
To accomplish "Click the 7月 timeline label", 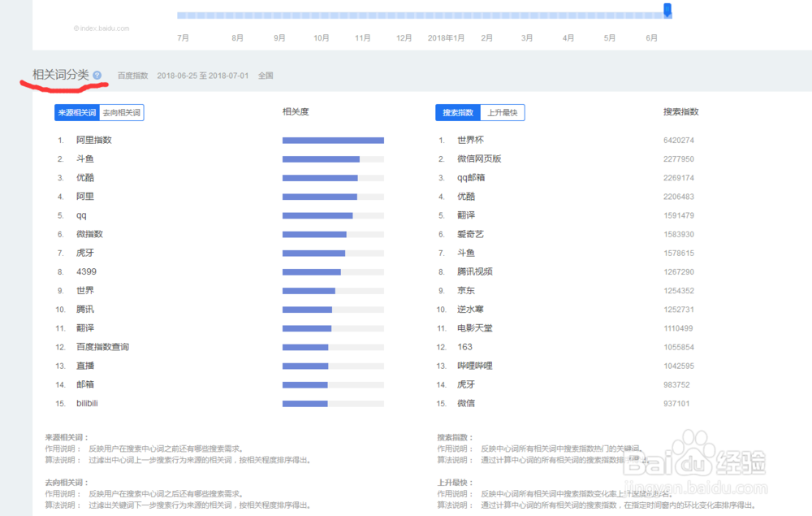I will coord(183,38).
